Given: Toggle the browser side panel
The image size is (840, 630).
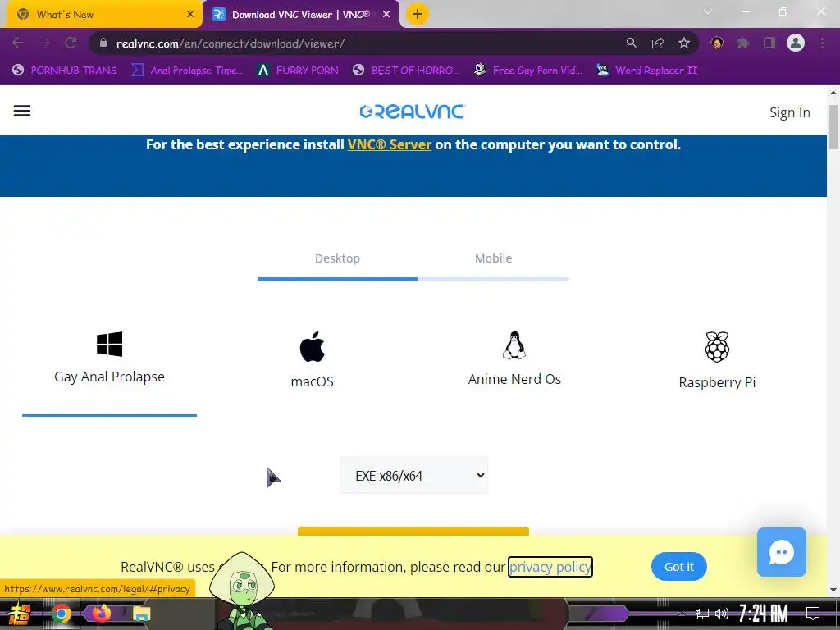Looking at the screenshot, I should [x=769, y=43].
